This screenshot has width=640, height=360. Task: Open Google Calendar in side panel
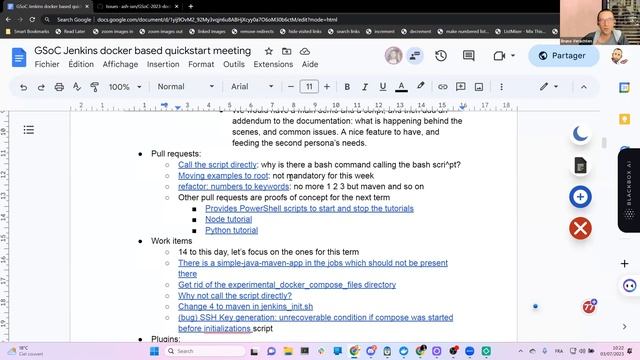[624, 87]
